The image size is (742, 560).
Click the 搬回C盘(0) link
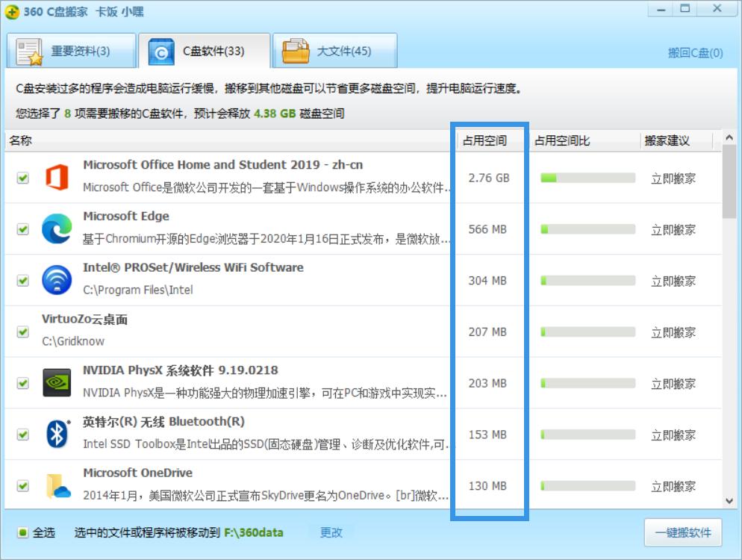pyautogui.click(x=696, y=53)
